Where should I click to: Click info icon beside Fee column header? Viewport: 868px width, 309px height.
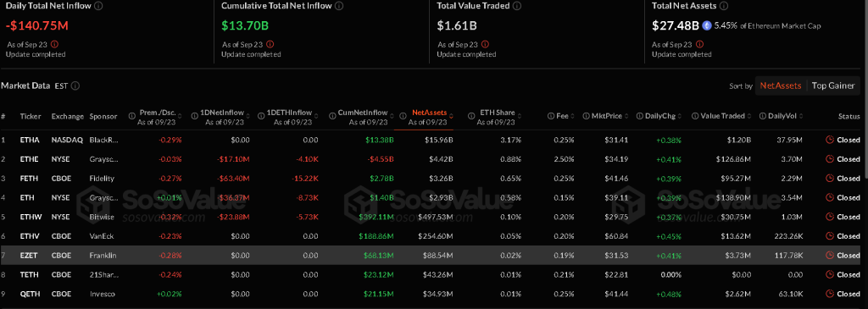pyautogui.click(x=551, y=116)
